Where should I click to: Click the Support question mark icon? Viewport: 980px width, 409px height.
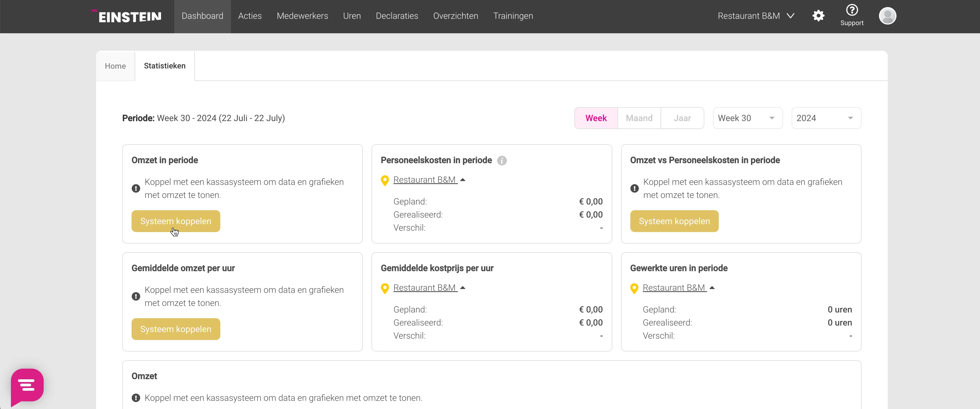click(x=852, y=10)
